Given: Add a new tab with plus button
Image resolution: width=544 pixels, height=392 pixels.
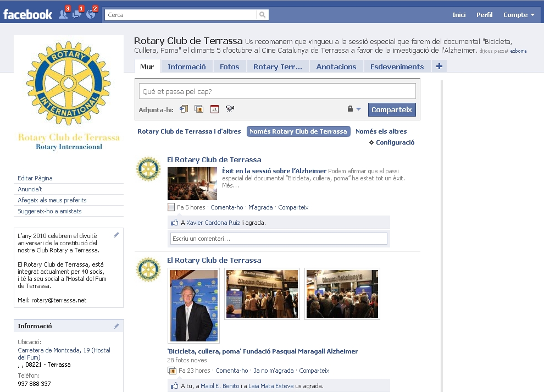Looking at the screenshot, I should (439, 67).
